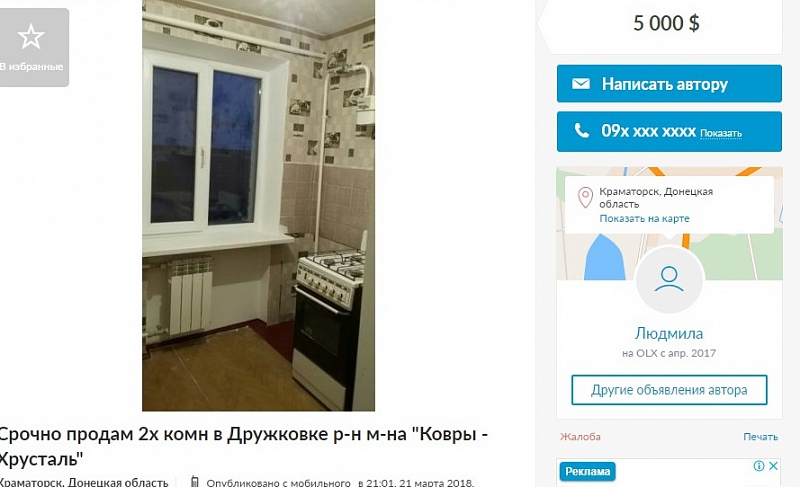Click the map preview area
800x487 pixels.
click(669, 223)
